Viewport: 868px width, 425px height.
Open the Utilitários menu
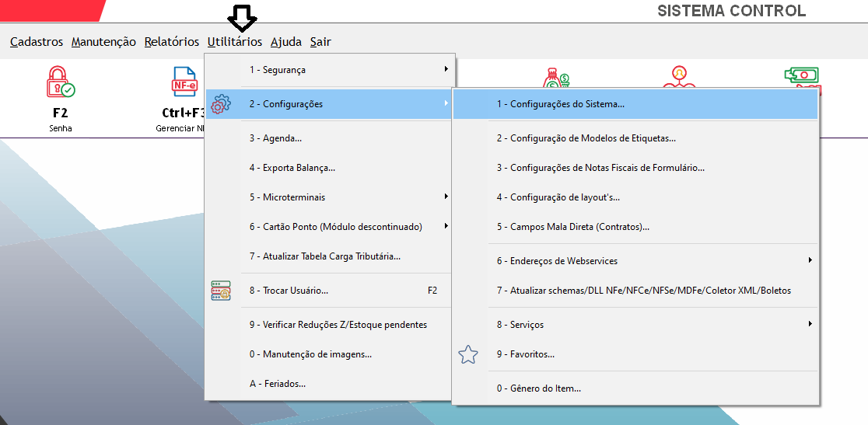tap(235, 41)
